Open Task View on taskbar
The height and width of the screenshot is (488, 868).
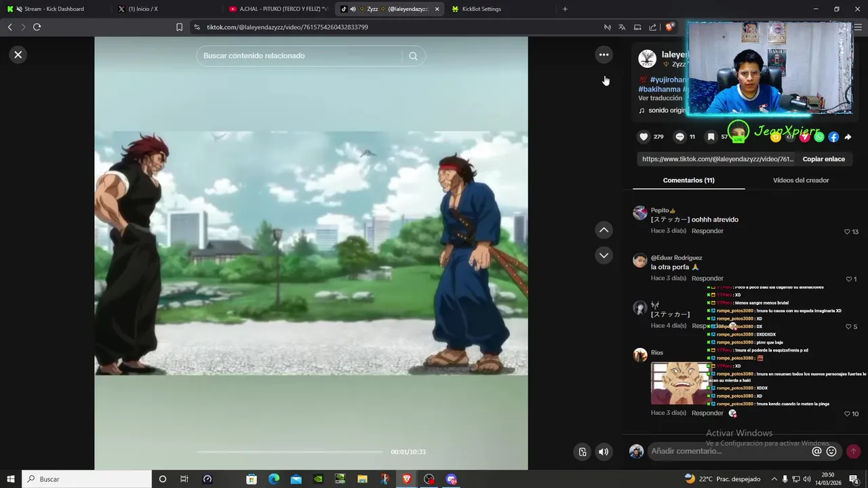(184, 479)
